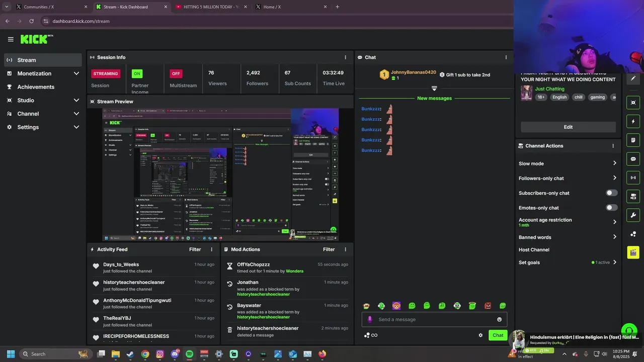Click Wondera moderator name in Mod Actions
Viewport: 644px width, 362px height.
294,271
